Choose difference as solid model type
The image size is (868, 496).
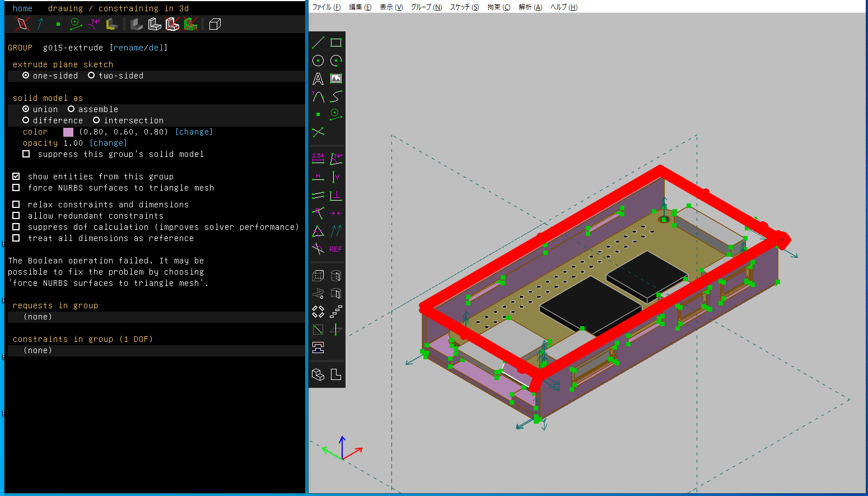tap(26, 120)
